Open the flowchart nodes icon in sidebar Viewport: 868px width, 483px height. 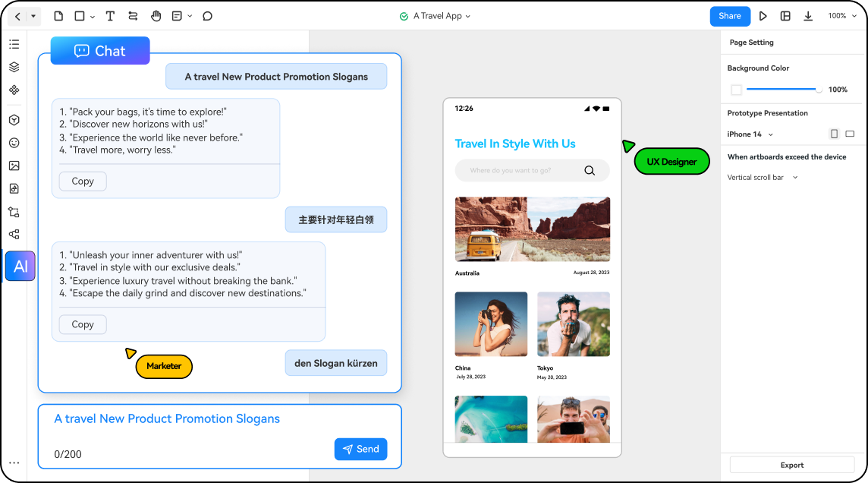14,235
